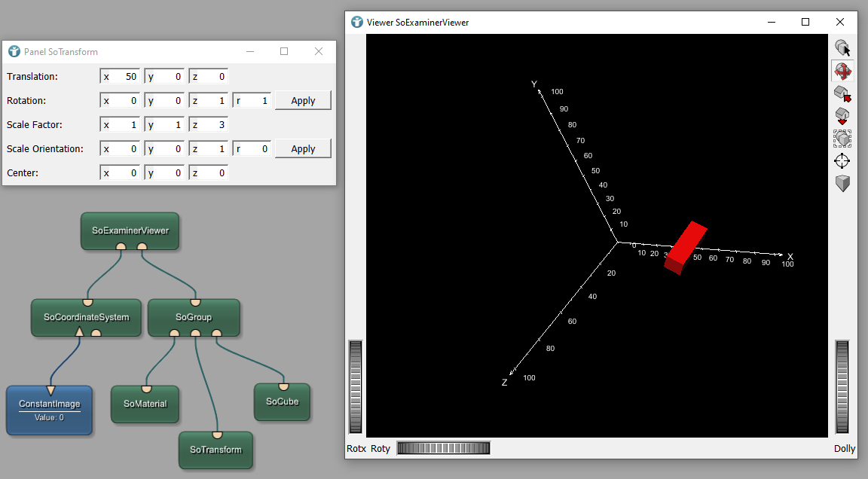This screenshot has width=868, height=479.
Task: Select the SoTransform module node
Action: pyautogui.click(x=215, y=450)
